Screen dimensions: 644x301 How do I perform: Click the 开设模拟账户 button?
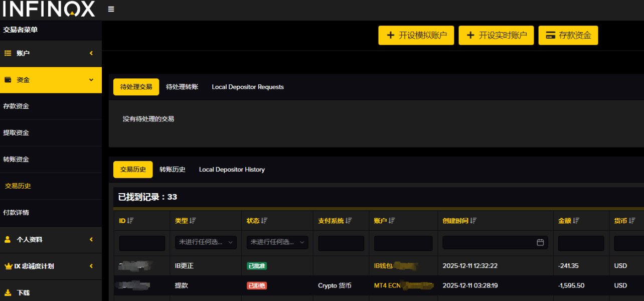coord(416,35)
